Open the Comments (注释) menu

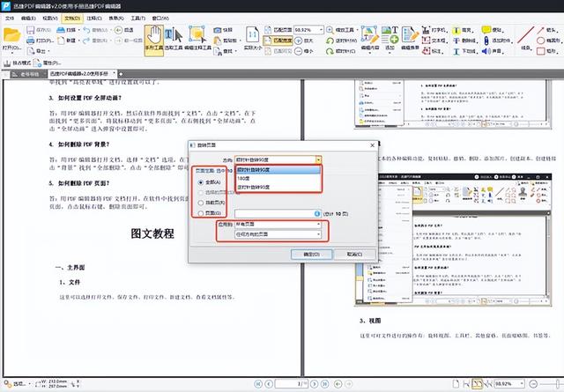[94, 18]
